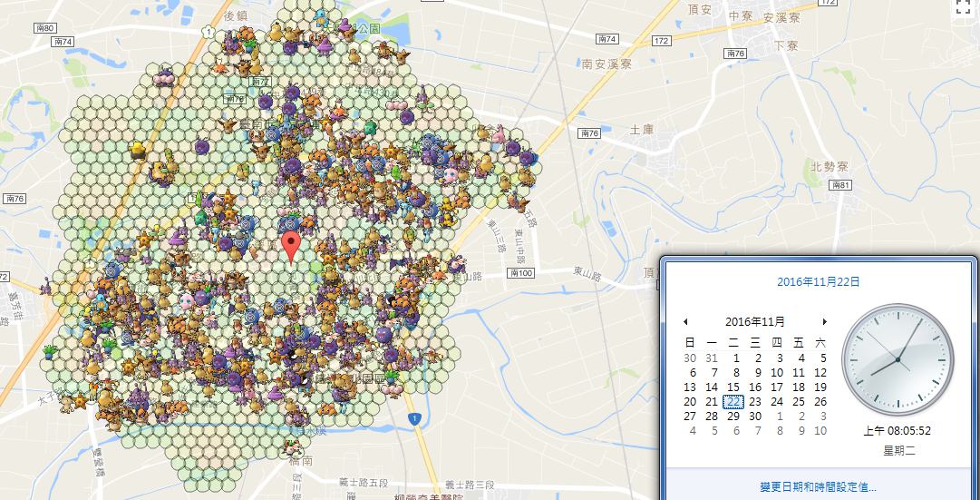Select the Squirtle in the southwest cluster
This screenshot has width=980, height=500.
(x=100, y=303)
